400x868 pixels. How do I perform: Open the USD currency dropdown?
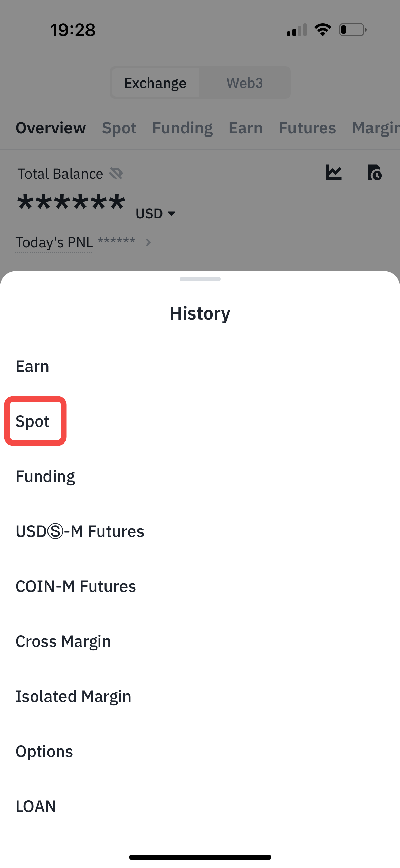point(155,214)
